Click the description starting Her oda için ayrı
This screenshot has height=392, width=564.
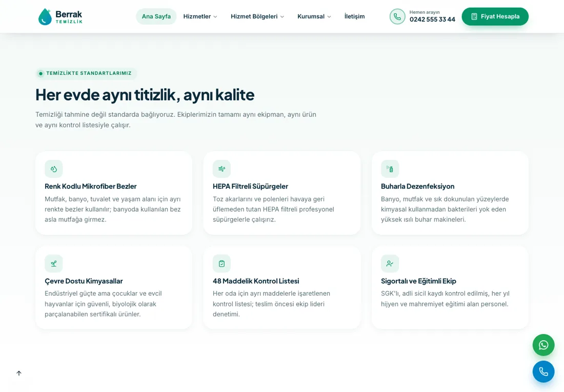[271, 304]
